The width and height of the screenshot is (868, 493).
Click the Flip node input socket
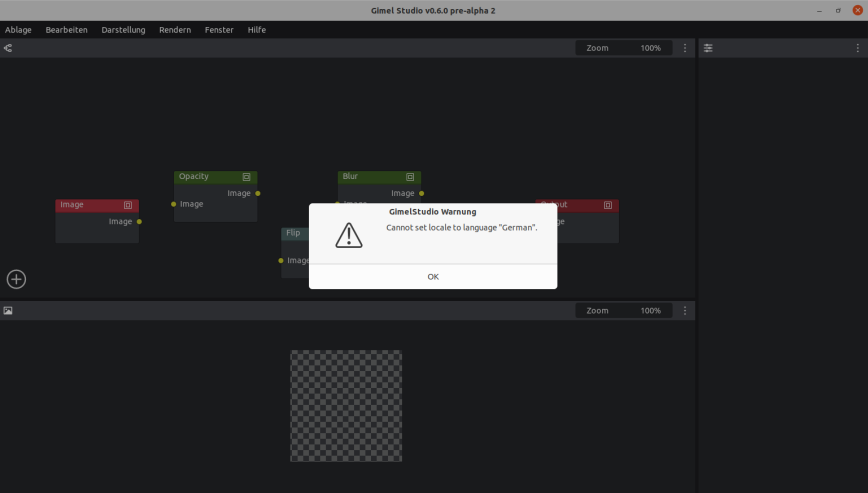[281, 261]
